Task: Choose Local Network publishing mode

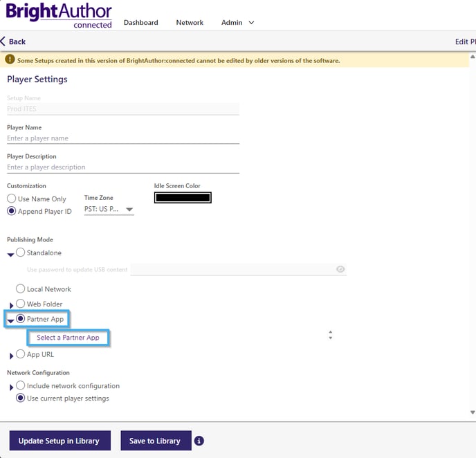Action: point(20,288)
